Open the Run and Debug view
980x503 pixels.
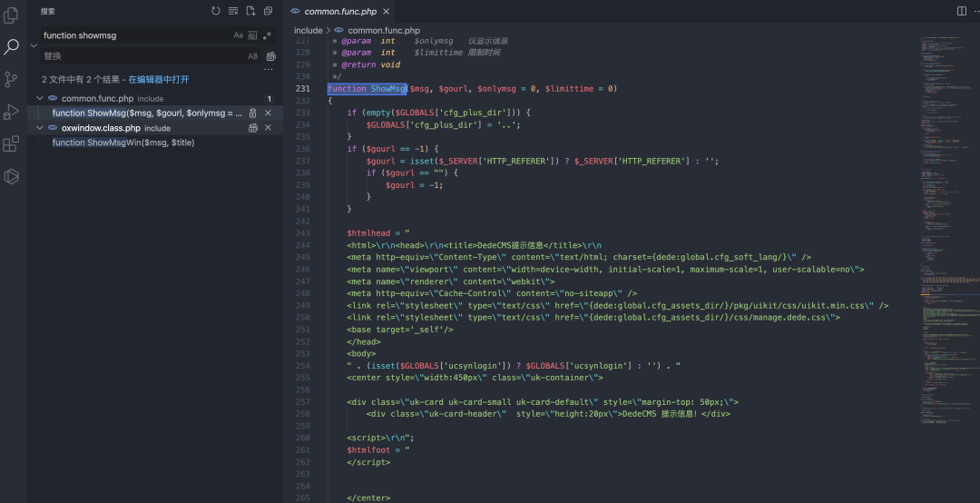click(x=11, y=112)
